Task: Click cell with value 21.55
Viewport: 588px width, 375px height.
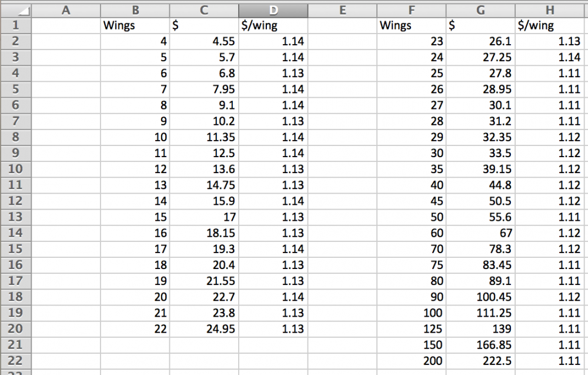Action: pos(204,281)
